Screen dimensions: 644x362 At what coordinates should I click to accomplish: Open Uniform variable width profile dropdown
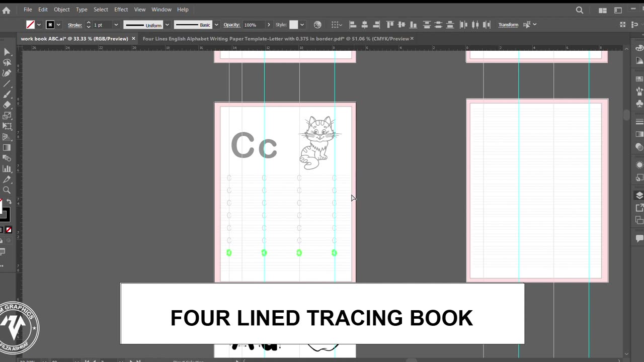pos(167,25)
